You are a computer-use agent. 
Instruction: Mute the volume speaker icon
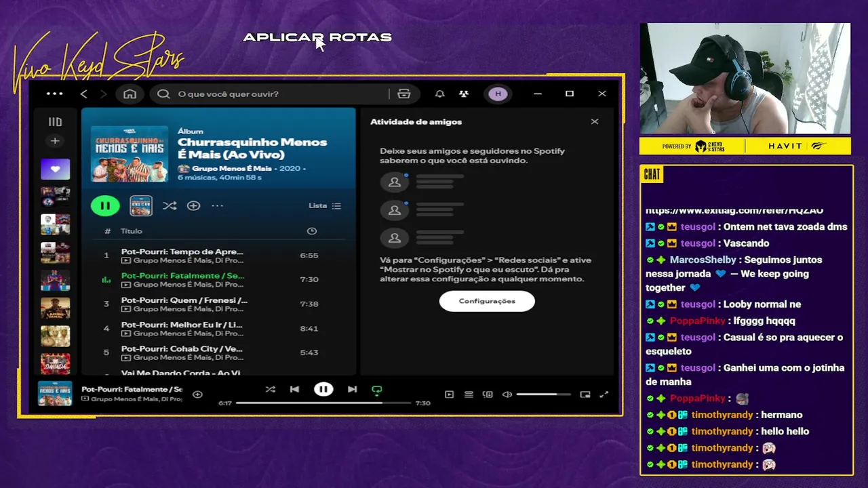[507, 394]
